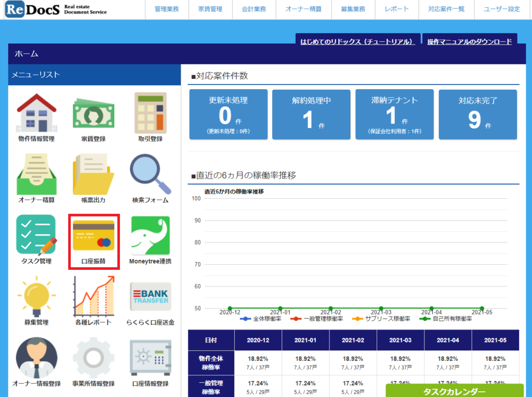Screen dimensions: 532x397
Task: Click 操作マニュアルのダウンロード link
Action: pyautogui.click(x=470, y=42)
